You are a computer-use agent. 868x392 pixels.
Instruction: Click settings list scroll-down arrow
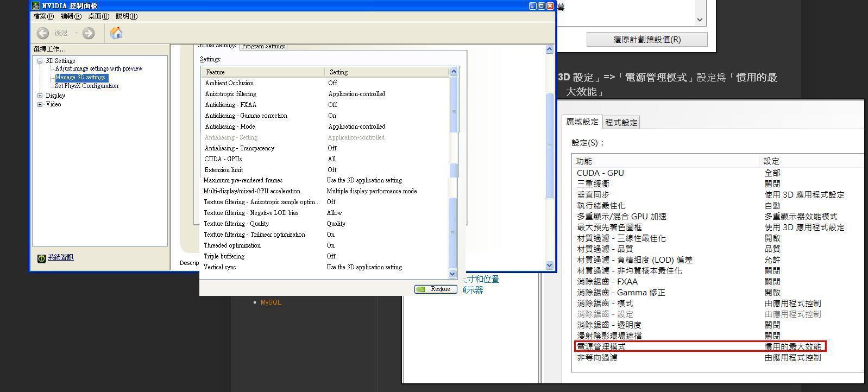452,274
